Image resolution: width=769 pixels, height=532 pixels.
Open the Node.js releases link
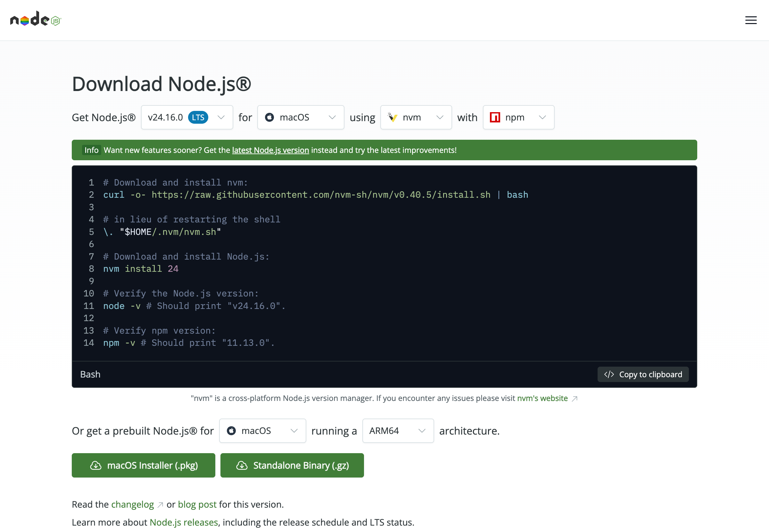pos(184,522)
